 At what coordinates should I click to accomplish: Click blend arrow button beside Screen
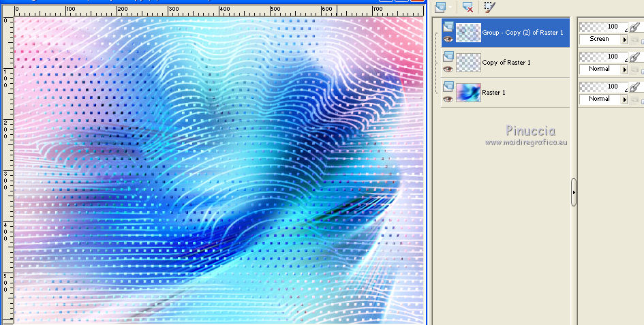coord(625,40)
